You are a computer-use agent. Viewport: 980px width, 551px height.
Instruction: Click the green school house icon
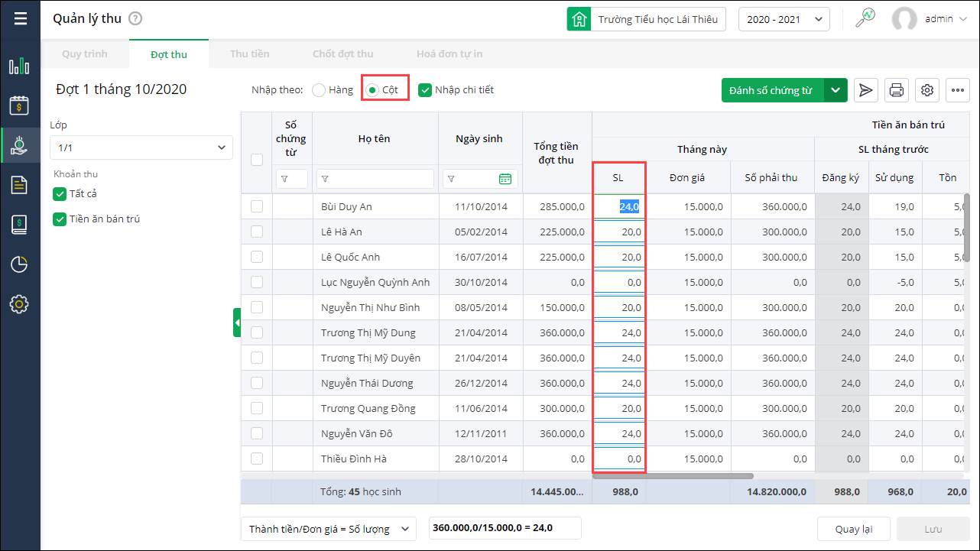tap(579, 19)
